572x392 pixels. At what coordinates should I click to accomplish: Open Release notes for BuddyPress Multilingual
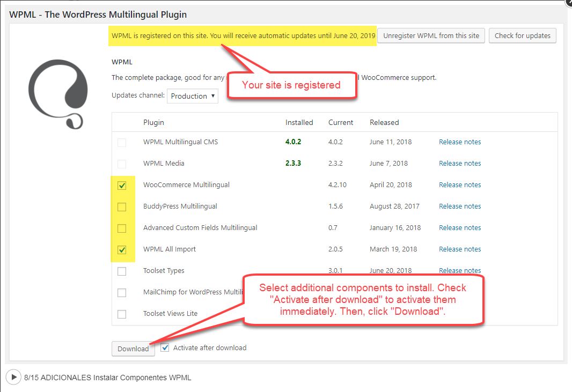460,206
